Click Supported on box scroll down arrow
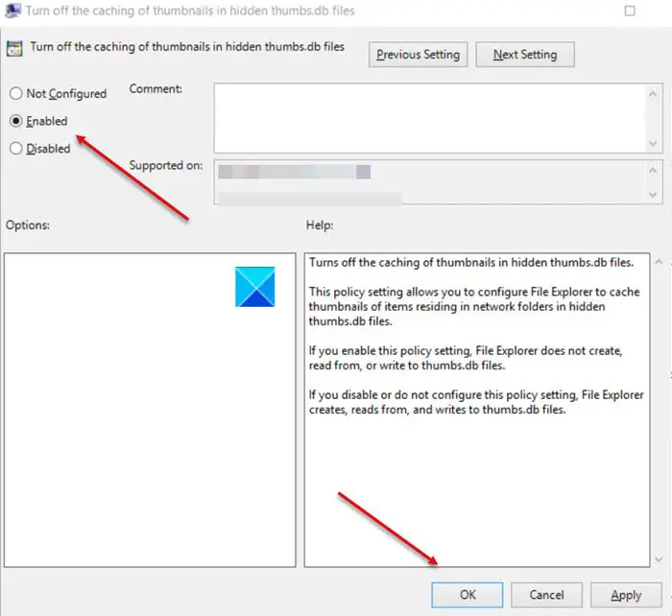This screenshot has height=616, width=672. click(653, 195)
